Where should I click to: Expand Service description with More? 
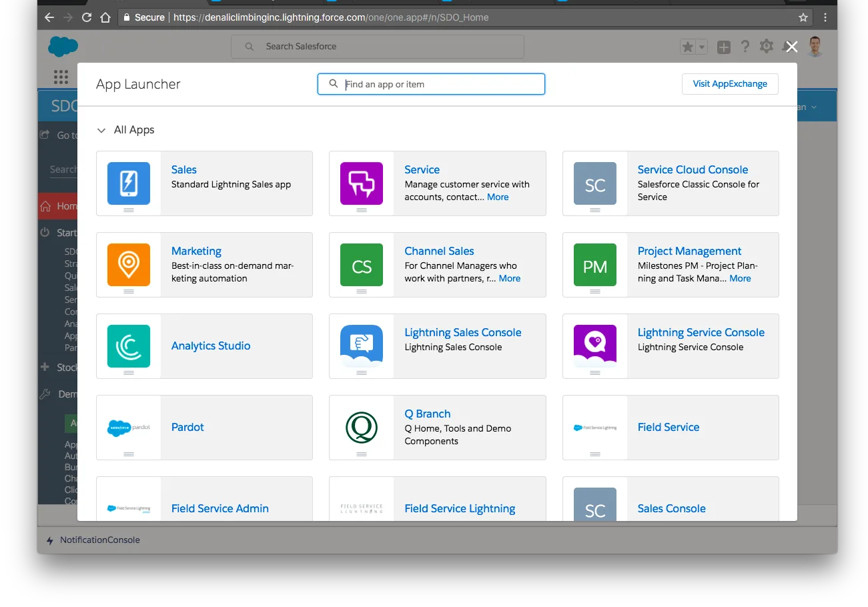498,197
